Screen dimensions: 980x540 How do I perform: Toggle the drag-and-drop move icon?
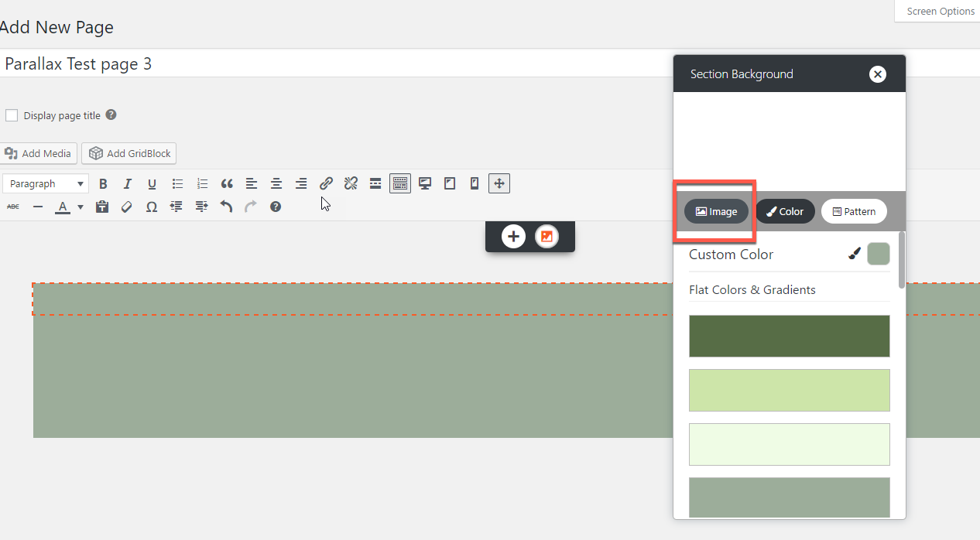click(499, 183)
